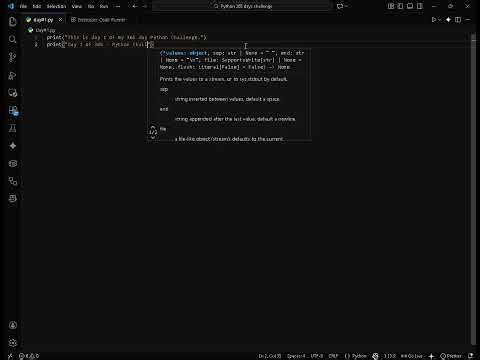
Task: Open the editor More Actions menu
Action: click(468, 20)
